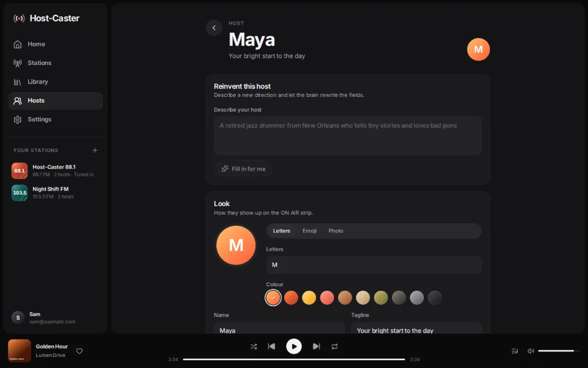Click the 'sam@example.com' email text
This screenshot has height=368, width=588.
coord(52,322)
